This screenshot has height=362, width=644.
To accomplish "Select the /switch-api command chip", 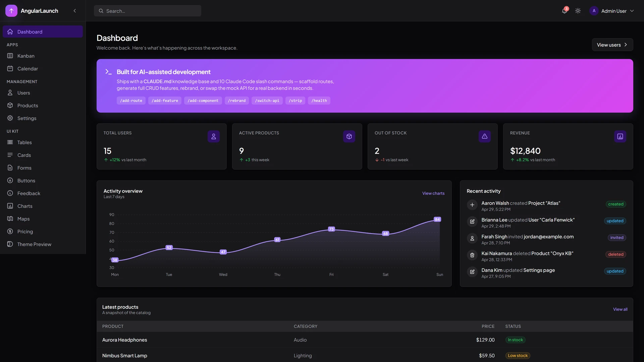I will [x=267, y=101].
